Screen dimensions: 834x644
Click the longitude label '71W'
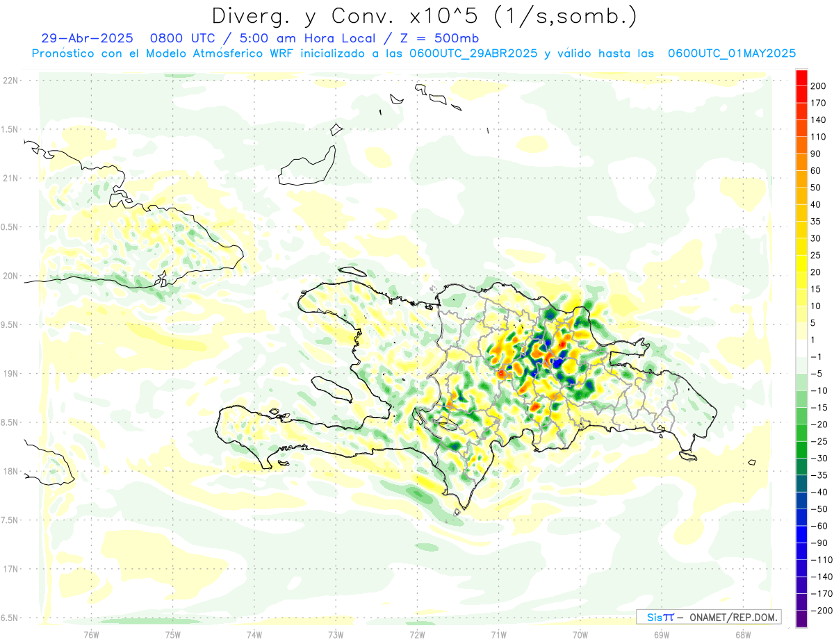tap(498, 634)
